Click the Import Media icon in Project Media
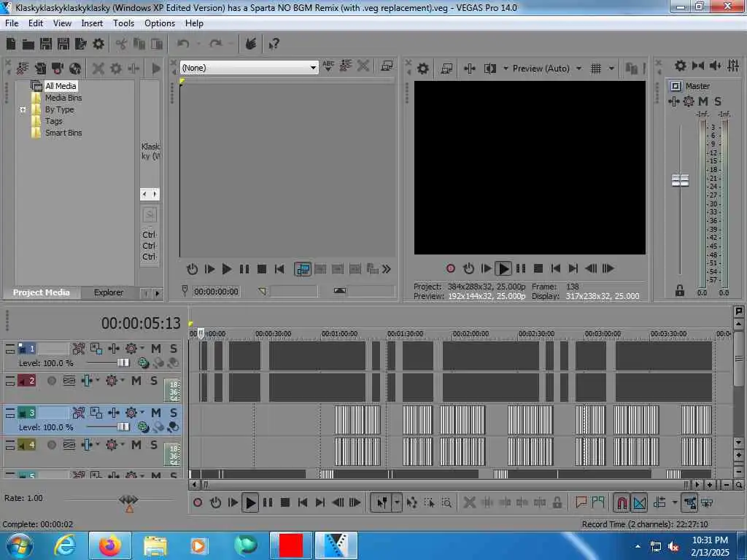747x560 pixels. point(23,69)
